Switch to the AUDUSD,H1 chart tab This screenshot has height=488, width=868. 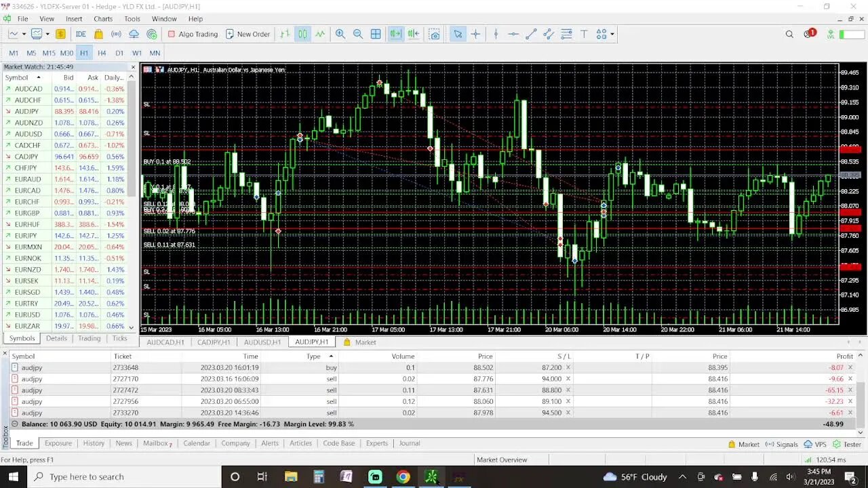click(262, 342)
